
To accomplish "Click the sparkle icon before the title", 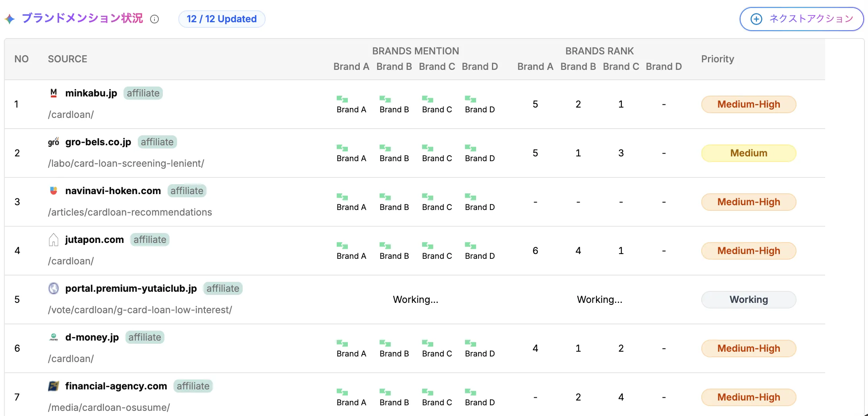I will point(10,19).
